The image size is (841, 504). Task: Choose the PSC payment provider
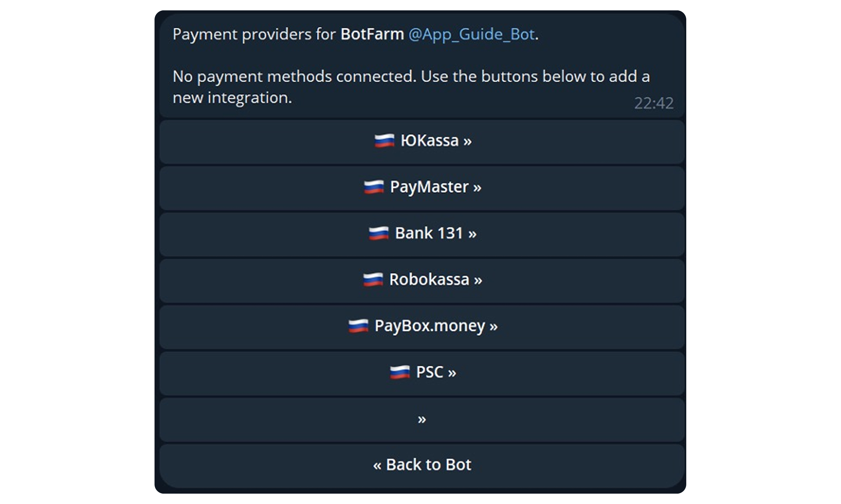tap(422, 373)
